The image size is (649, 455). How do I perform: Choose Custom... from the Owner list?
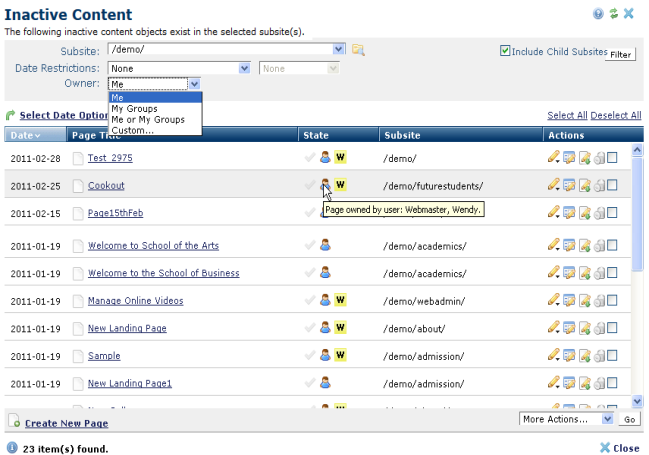click(x=132, y=130)
